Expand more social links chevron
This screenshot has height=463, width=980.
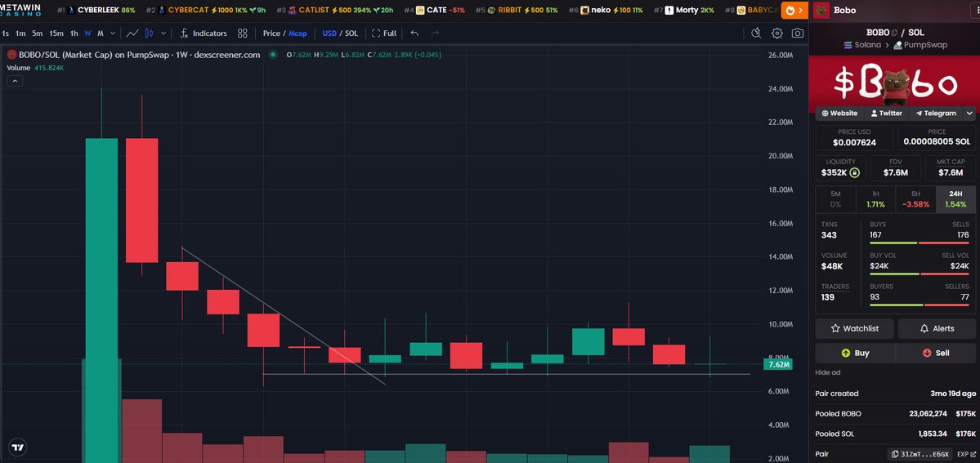pos(969,113)
